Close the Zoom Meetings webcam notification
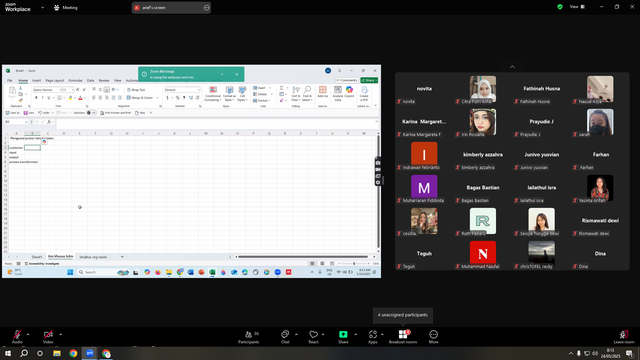Screen dimensions: 640x360 click(237, 74)
